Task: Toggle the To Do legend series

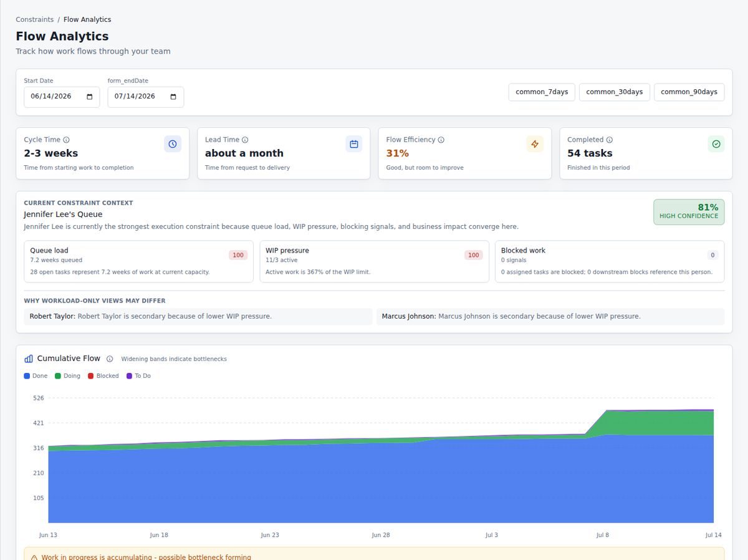Action: click(x=138, y=376)
